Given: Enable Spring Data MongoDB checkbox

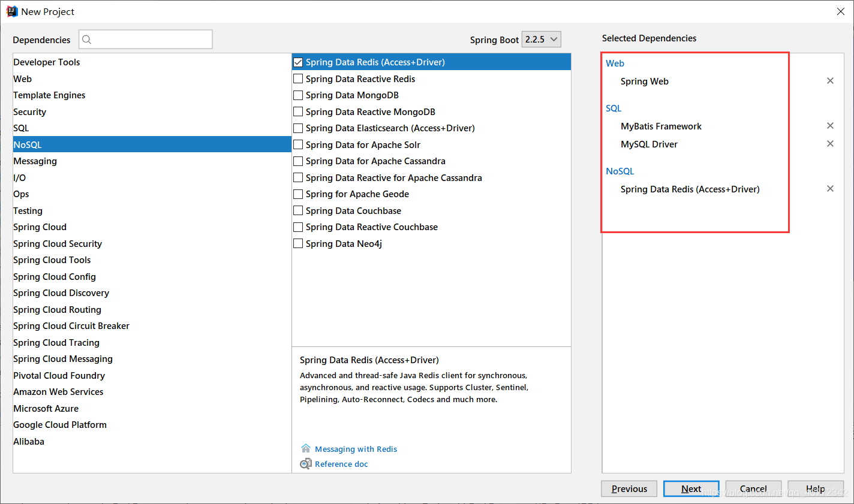Looking at the screenshot, I should click(298, 95).
